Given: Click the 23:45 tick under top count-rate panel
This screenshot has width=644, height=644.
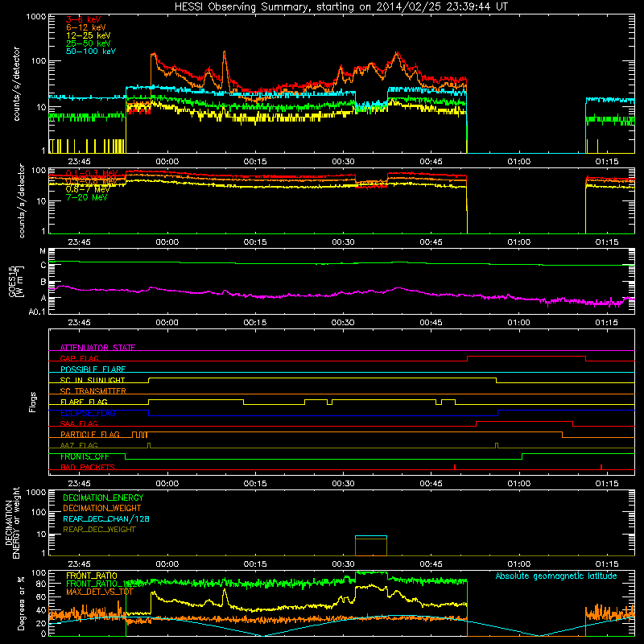Looking at the screenshot, I should point(79,162).
